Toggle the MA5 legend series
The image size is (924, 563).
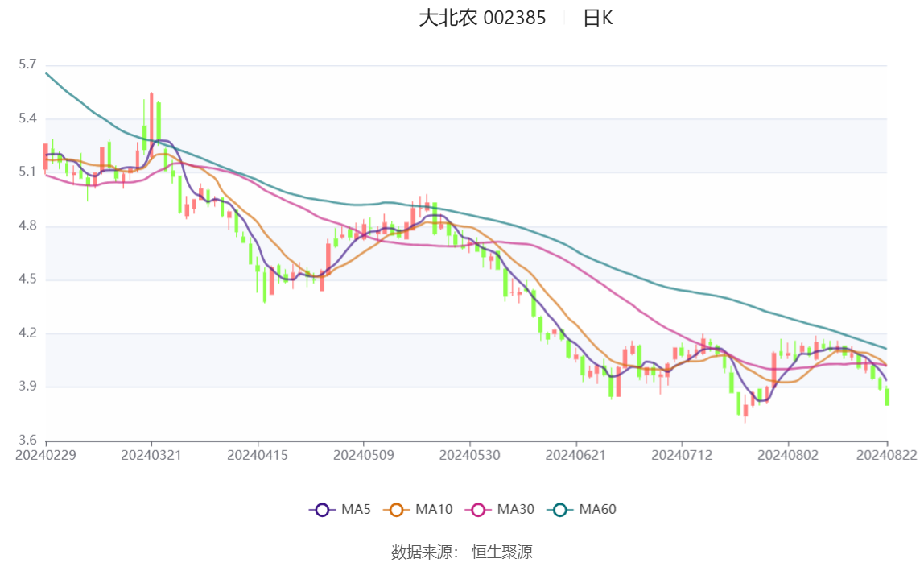pyautogui.click(x=340, y=509)
